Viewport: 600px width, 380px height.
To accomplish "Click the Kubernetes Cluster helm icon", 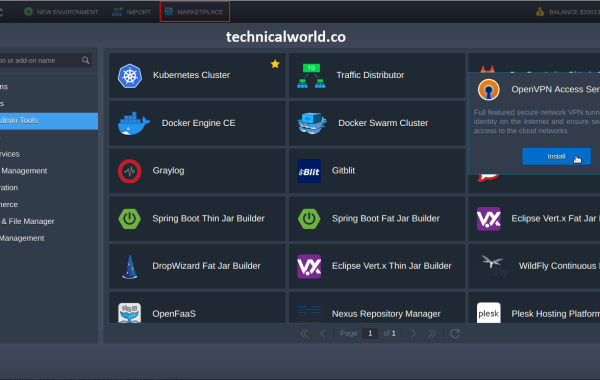I will (x=130, y=76).
